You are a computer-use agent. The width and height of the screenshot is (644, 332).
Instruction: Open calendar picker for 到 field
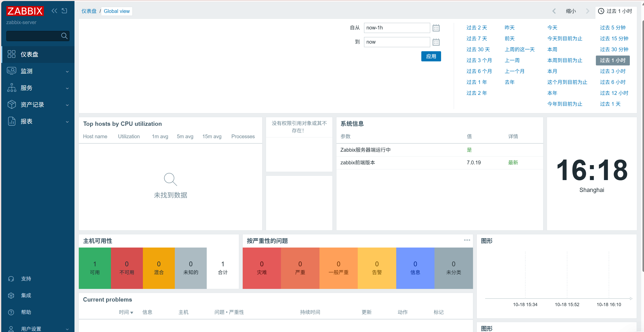tap(436, 42)
